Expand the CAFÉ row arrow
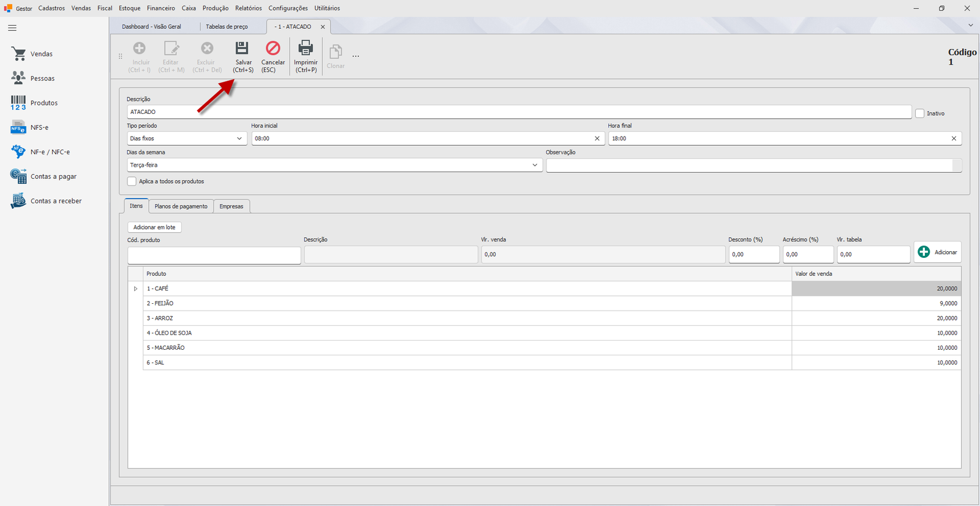Image resolution: width=980 pixels, height=506 pixels. coord(135,289)
